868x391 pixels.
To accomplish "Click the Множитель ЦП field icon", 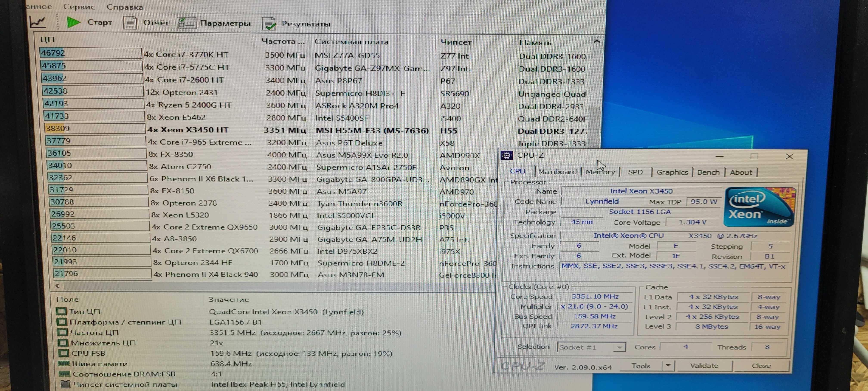I will click(x=63, y=343).
